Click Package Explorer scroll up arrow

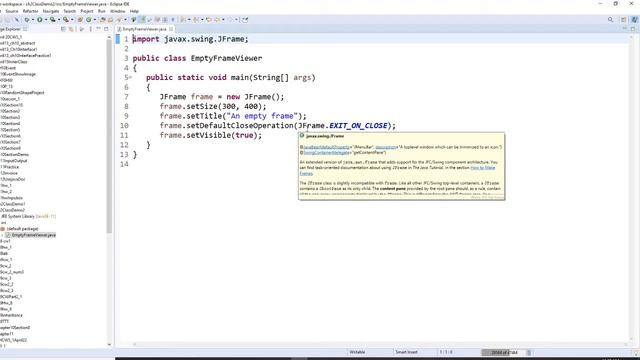109,37
